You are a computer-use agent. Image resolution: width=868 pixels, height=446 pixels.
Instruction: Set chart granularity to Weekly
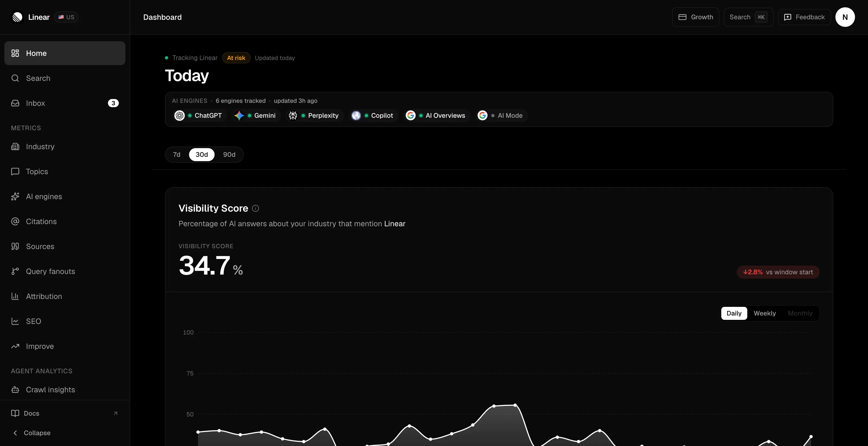click(x=765, y=314)
